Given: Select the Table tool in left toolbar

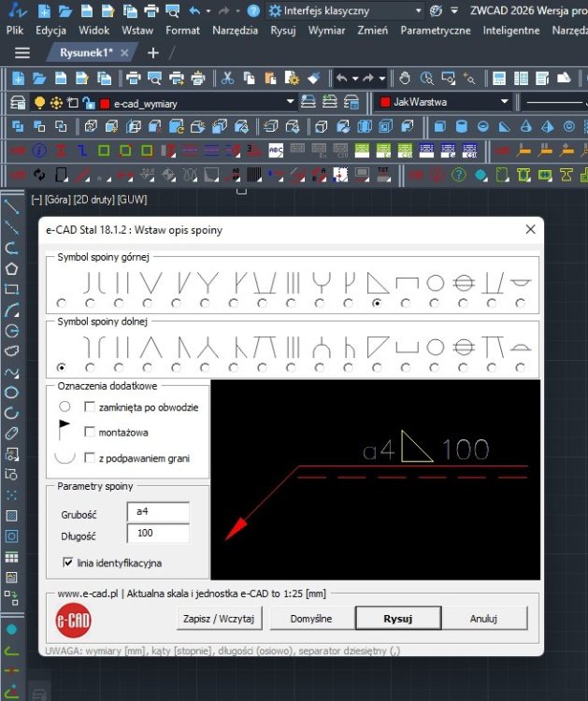Looking at the screenshot, I should pos(11,557).
